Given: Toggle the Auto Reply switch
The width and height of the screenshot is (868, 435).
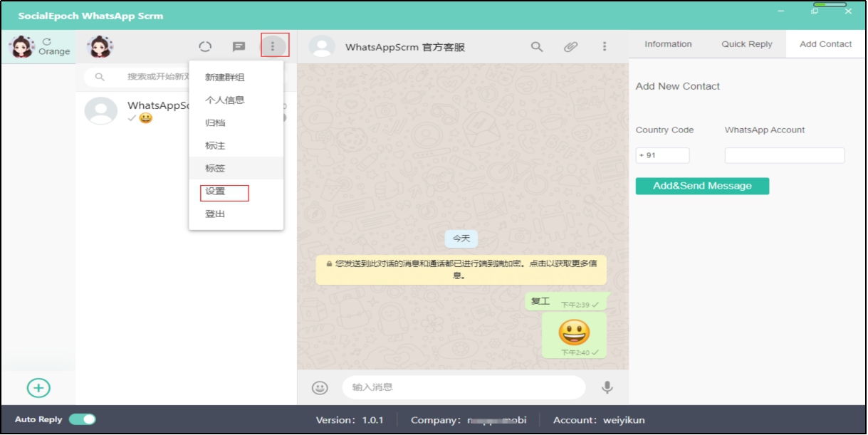Looking at the screenshot, I should (x=83, y=419).
